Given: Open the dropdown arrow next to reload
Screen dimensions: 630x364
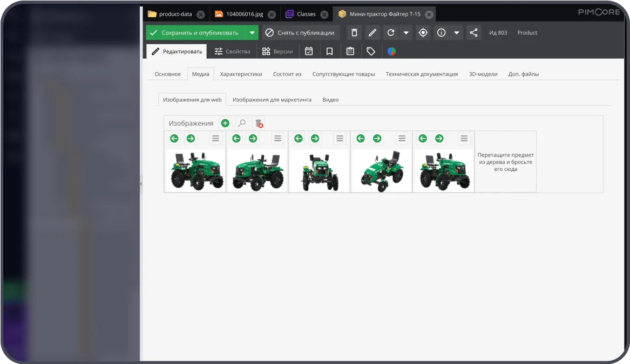Looking at the screenshot, I should [x=406, y=33].
